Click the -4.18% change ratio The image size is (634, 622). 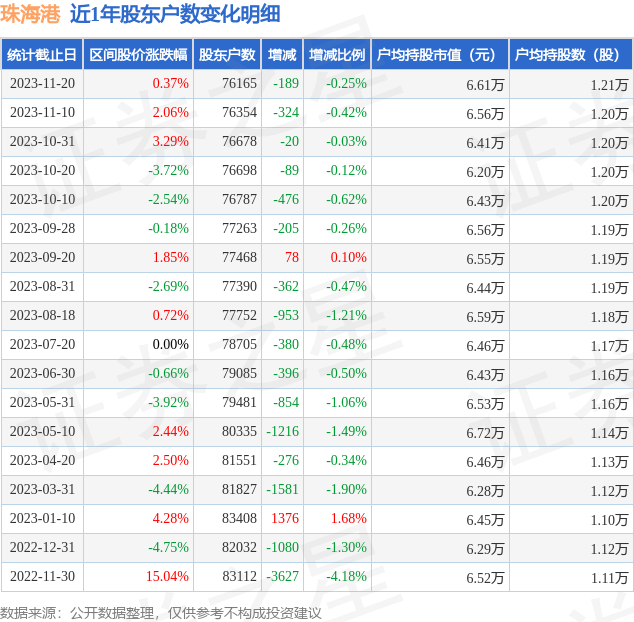click(347, 576)
